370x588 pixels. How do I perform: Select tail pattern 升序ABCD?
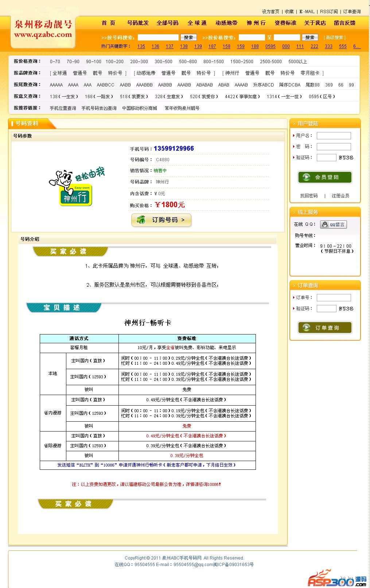pyautogui.click(x=263, y=85)
